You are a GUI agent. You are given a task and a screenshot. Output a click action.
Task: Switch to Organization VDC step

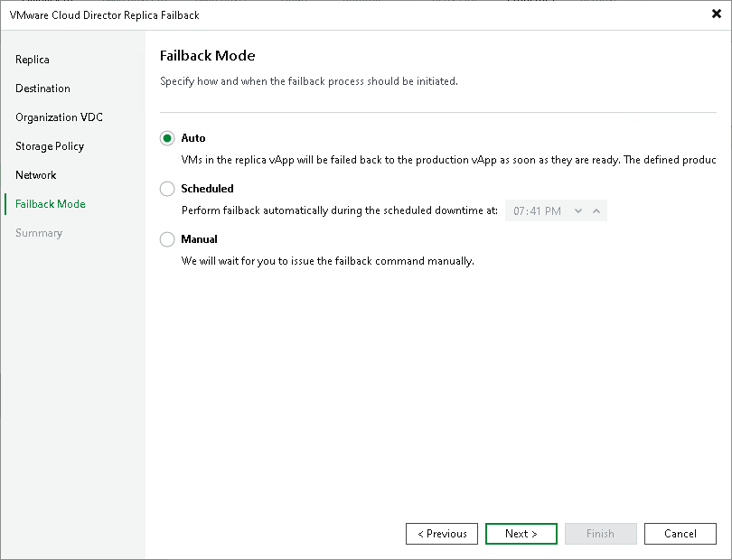tap(59, 117)
